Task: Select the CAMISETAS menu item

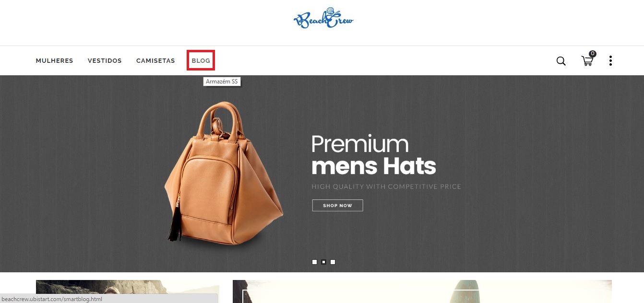Action: pyautogui.click(x=155, y=61)
